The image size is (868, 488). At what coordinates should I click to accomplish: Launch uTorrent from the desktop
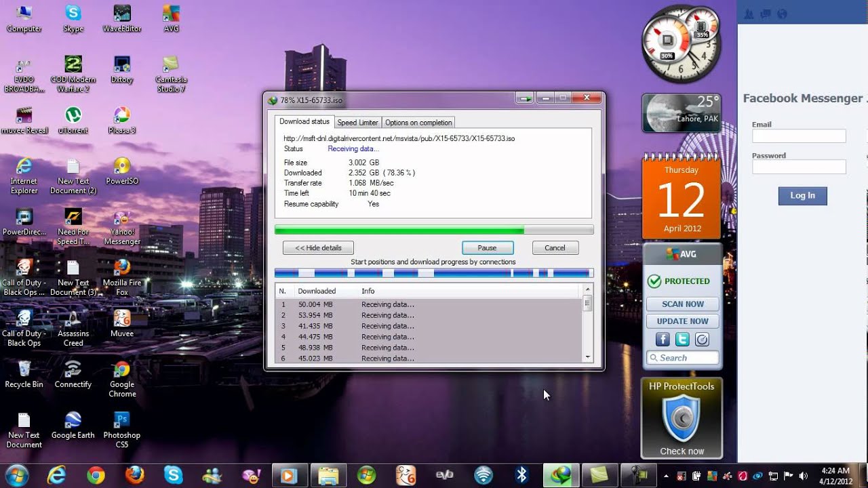coord(73,120)
